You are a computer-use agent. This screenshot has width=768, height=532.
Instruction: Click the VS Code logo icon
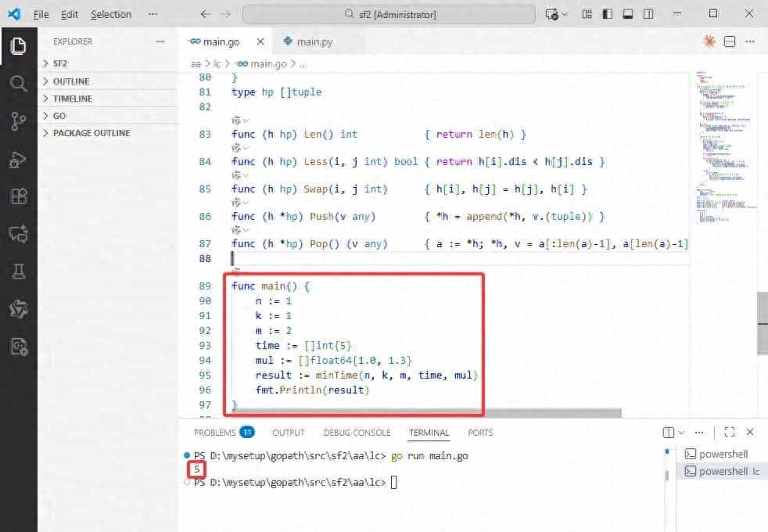tap(14, 14)
